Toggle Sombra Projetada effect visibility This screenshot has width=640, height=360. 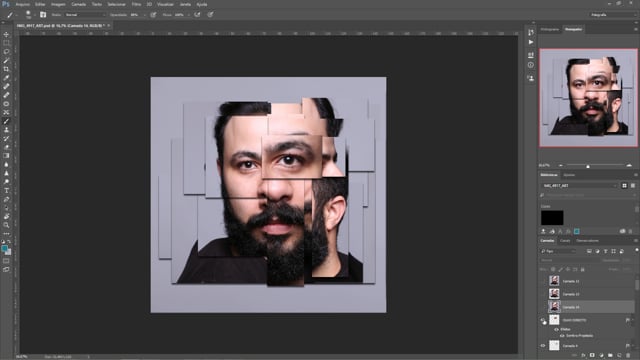click(x=562, y=336)
